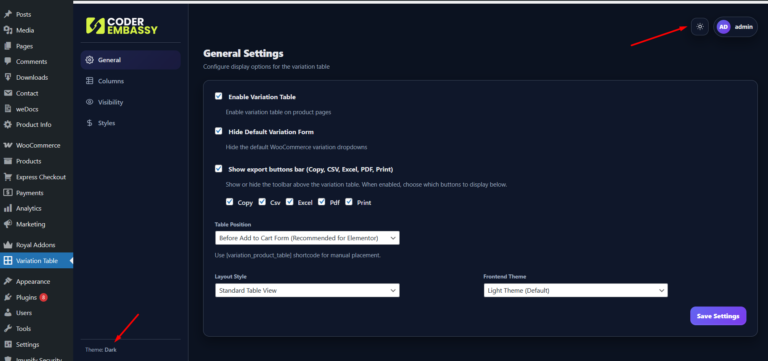
Task: Click the Downloads icon in sidebar
Action: (8, 77)
